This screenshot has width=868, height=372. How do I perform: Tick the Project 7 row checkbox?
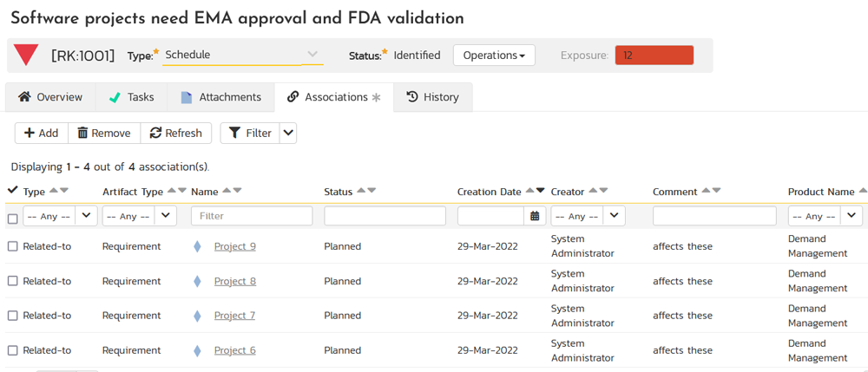[x=12, y=316]
